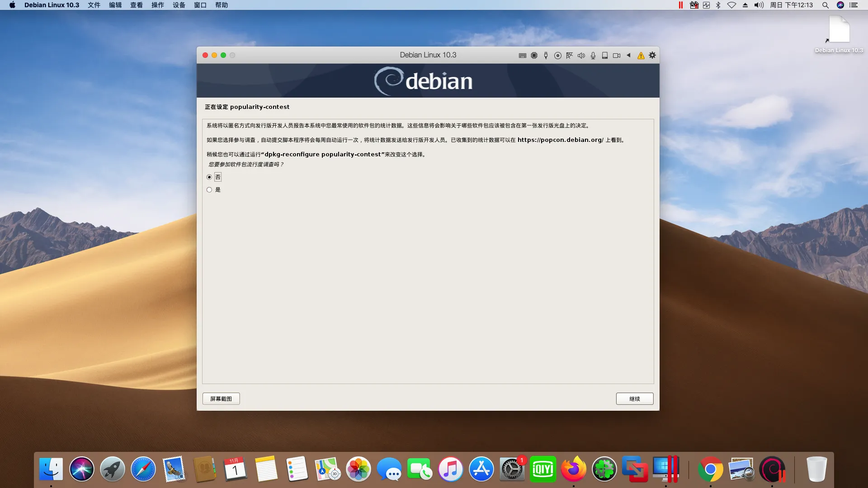Screen dimensions: 868x488
Task: Open the Debian VM swirl icon in Dock
Action: (772, 469)
